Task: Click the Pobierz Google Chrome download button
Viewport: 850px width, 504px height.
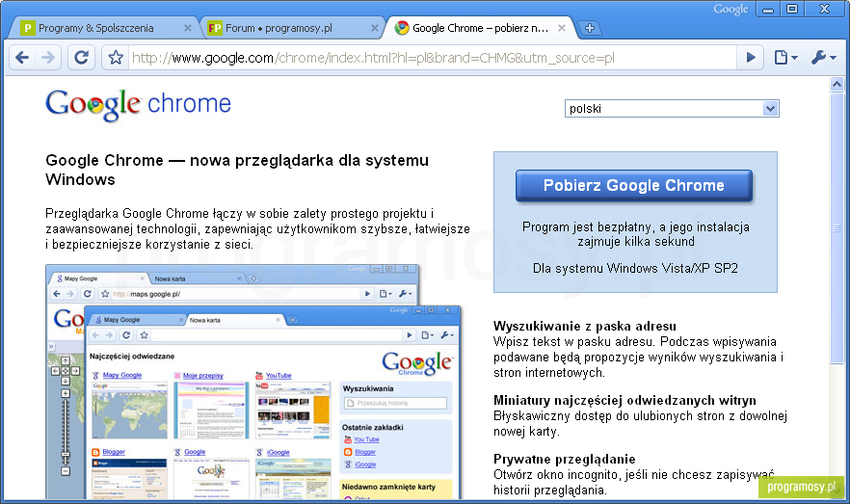Action: [634, 185]
